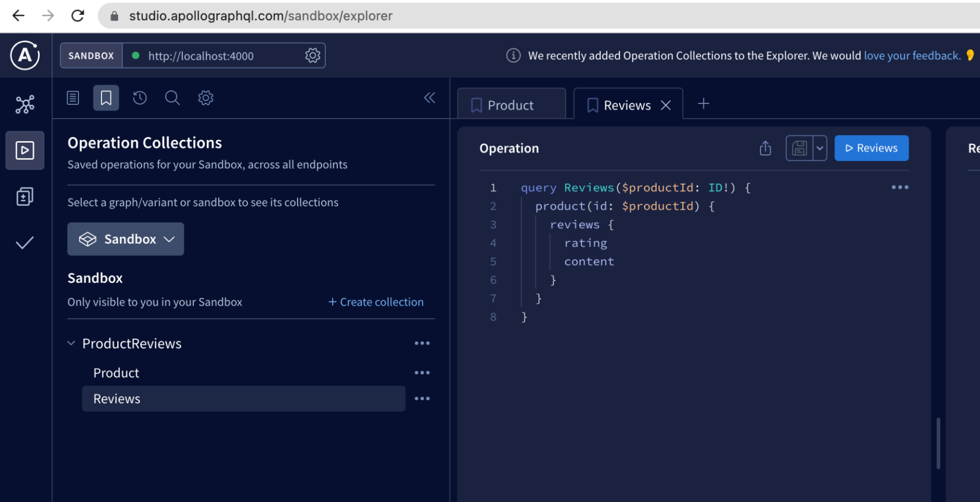Save the operation with the disk icon

[x=800, y=148]
